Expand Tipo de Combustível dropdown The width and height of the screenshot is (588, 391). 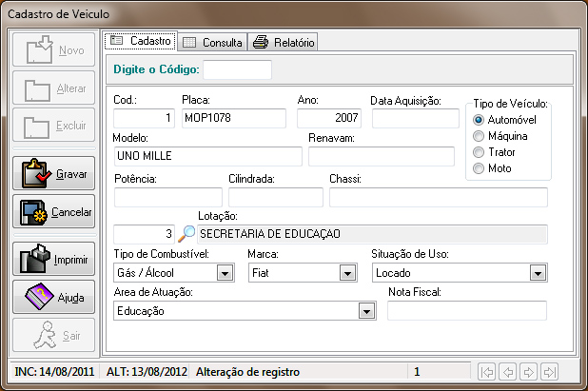coord(225,273)
